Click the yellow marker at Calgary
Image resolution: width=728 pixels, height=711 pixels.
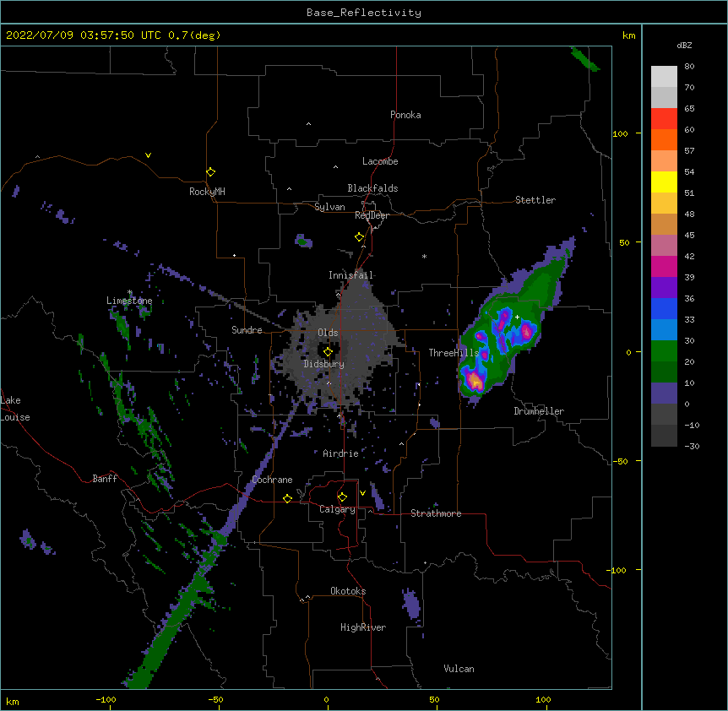pos(342,497)
